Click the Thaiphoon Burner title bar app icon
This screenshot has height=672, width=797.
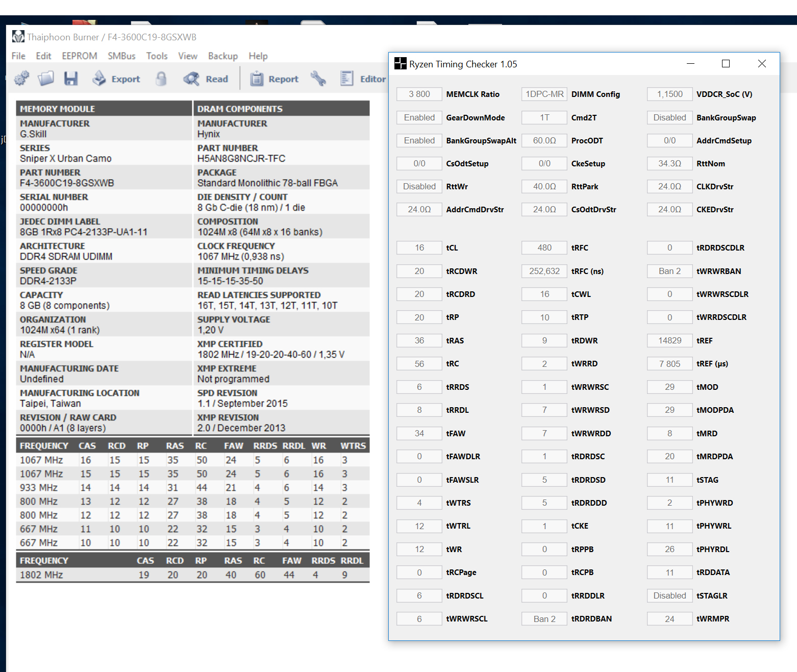[18, 37]
